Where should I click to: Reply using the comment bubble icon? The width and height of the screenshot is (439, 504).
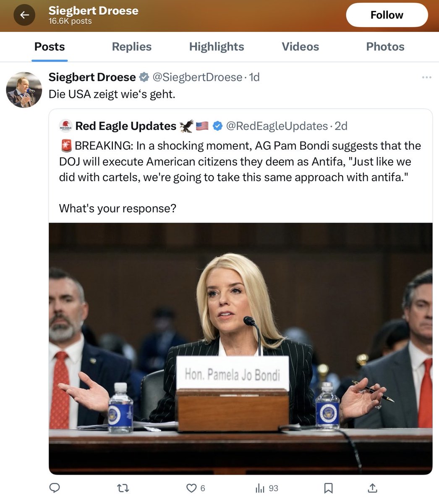point(55,488)
